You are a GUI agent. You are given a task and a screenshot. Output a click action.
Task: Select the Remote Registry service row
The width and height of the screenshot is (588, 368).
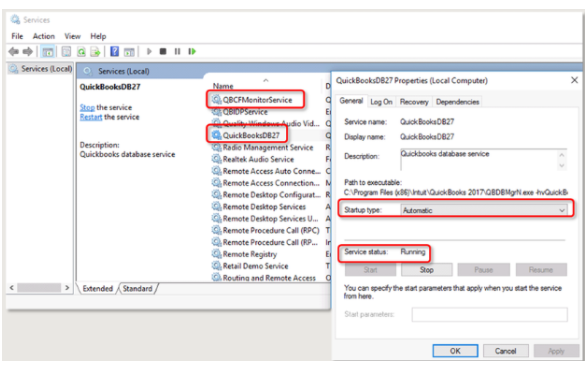coord(244,254)
